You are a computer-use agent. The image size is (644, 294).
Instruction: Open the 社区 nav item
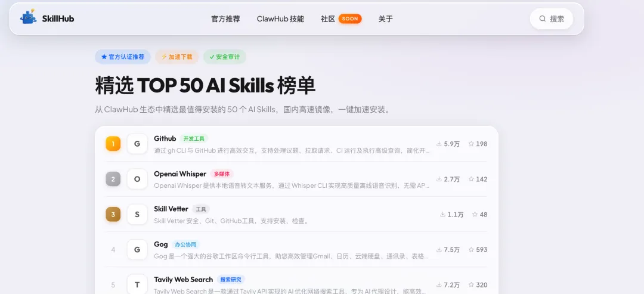[x=328, y=19]
